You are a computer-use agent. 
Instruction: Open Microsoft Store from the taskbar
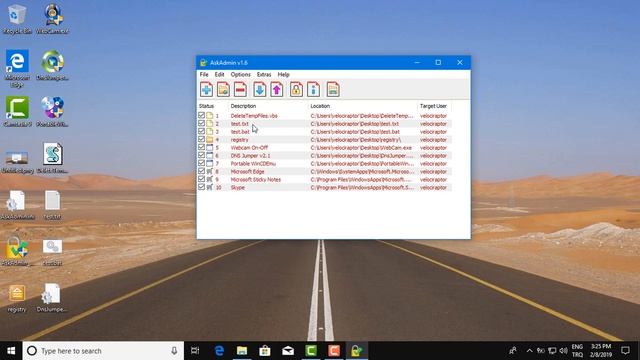(265, 351)
